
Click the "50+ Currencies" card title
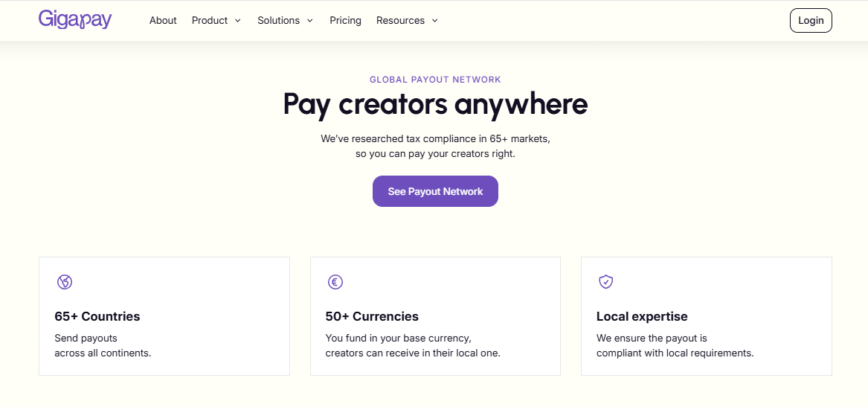(x=372, y=317)
